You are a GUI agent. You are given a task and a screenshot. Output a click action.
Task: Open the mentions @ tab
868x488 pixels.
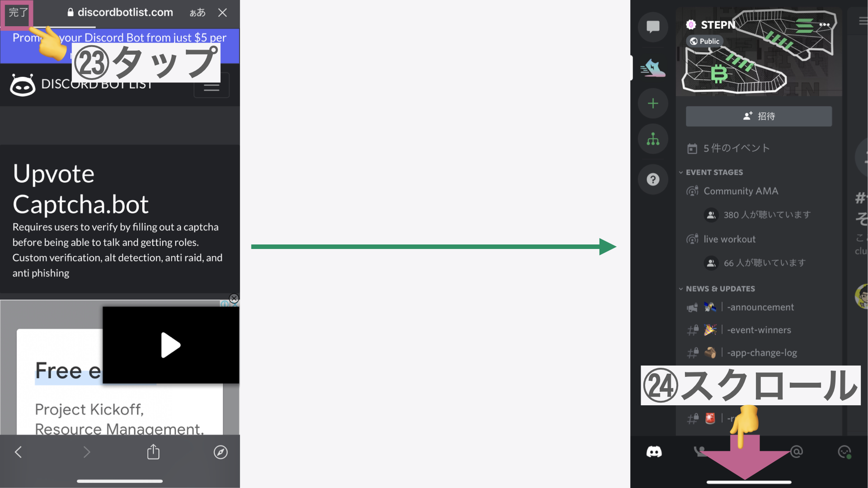(796, 451)
